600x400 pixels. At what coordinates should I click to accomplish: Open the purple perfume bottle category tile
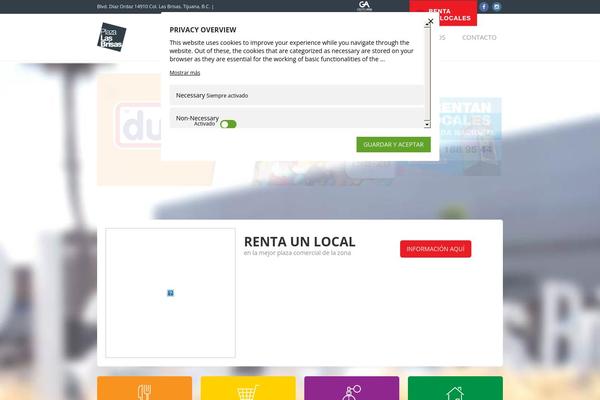[351, 388]
